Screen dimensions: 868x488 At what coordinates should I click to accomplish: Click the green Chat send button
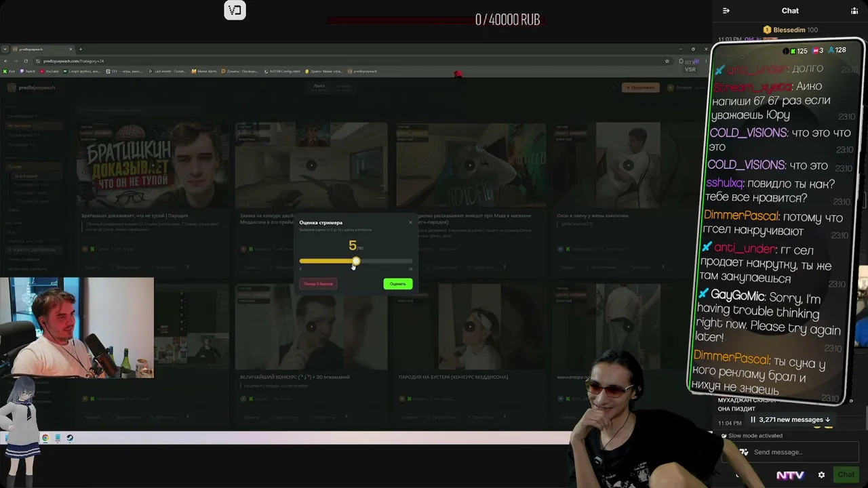click(x=846, y=475)
